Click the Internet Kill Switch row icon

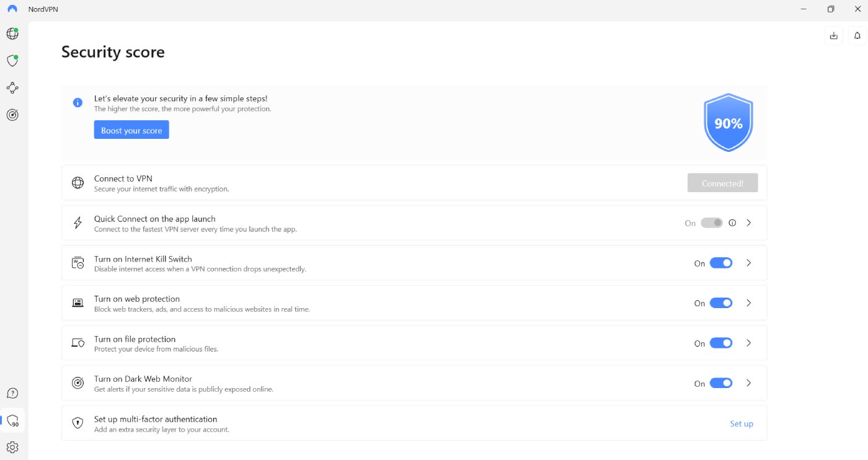[77, 263]
